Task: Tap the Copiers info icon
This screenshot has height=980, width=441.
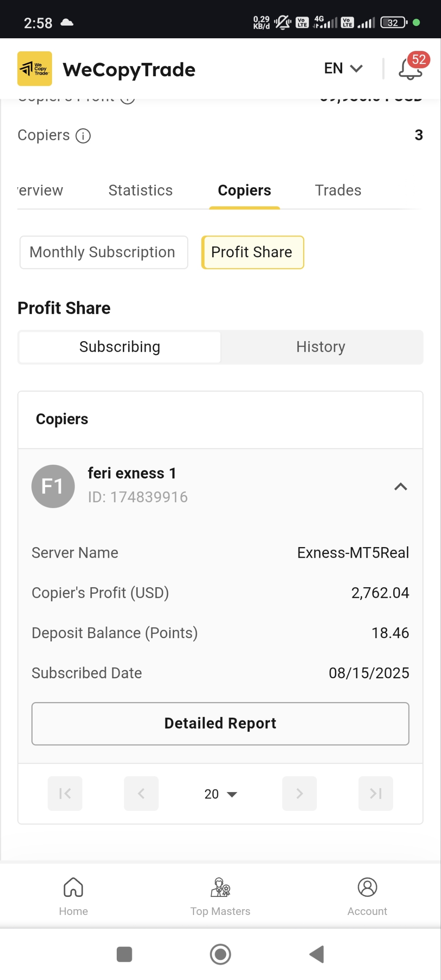Action: coord(83,136)
